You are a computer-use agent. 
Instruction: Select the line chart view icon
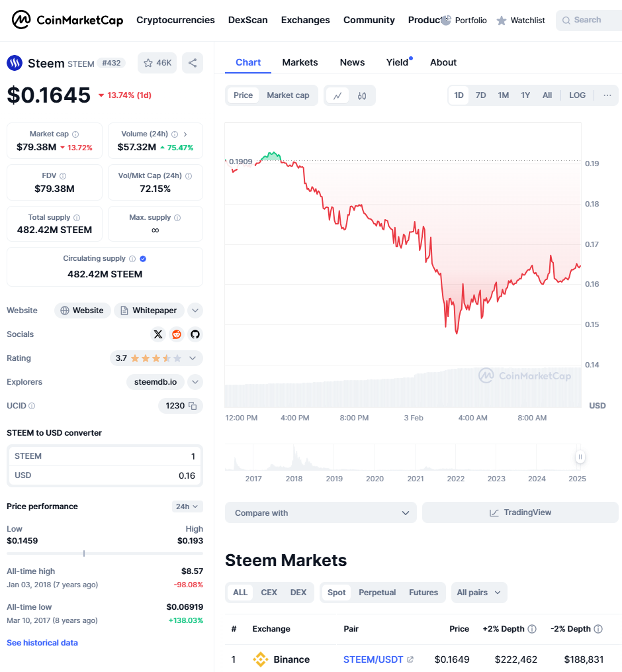[x=337, y=95]
